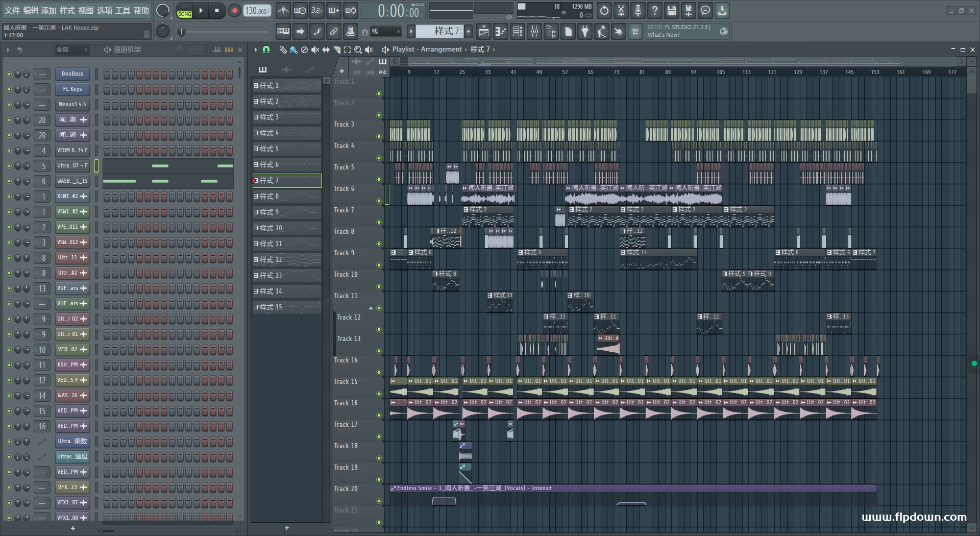Image resolution: width=980 pixels, height=536 pixels.
Task: Mute Track 15 in the playlist
Action: pyautogui.click(x=379, y=394)
